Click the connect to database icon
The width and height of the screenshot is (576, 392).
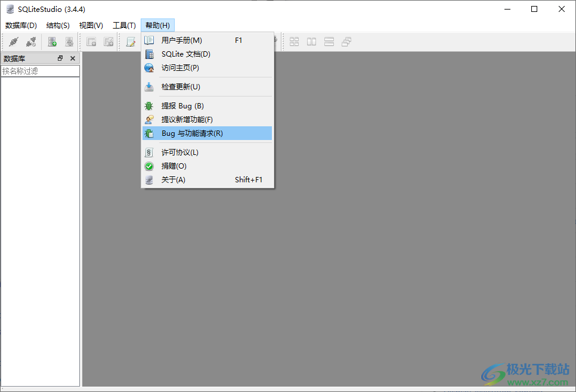click(13, 41)
